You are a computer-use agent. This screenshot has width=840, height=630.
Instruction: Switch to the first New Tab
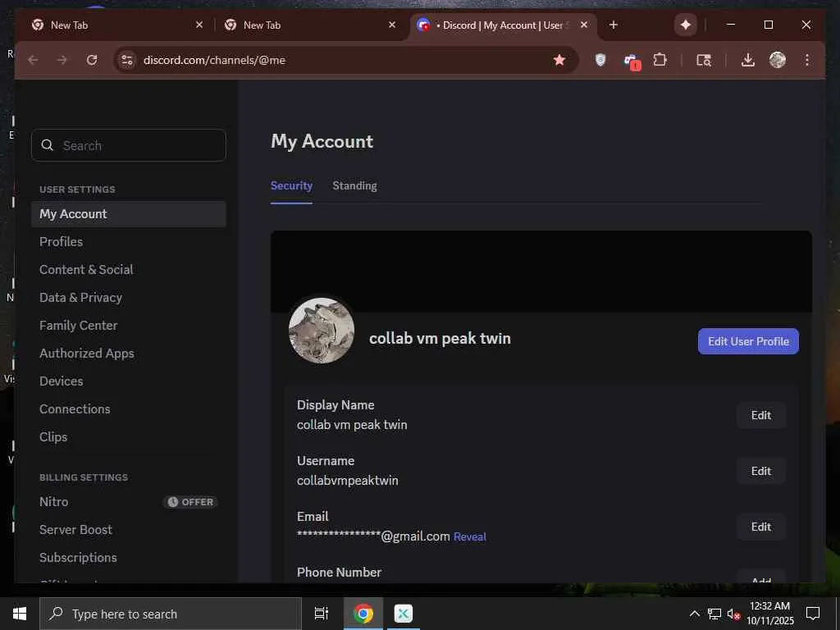tap(115, 25)
